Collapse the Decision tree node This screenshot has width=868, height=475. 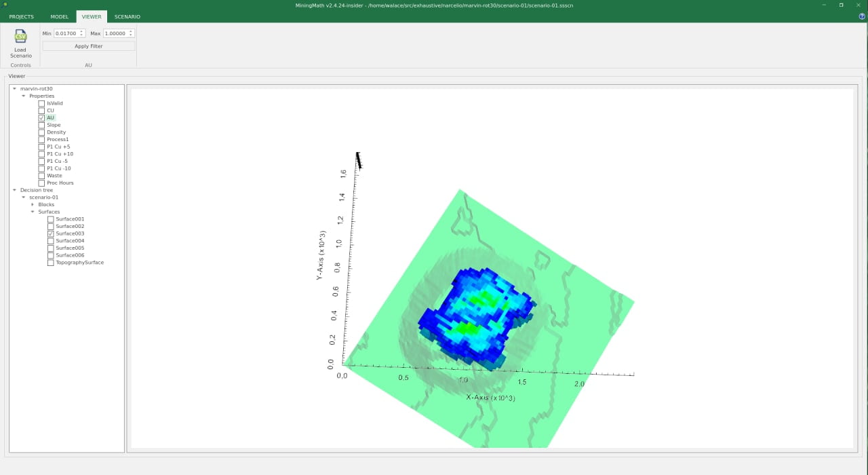pos(15,190)
